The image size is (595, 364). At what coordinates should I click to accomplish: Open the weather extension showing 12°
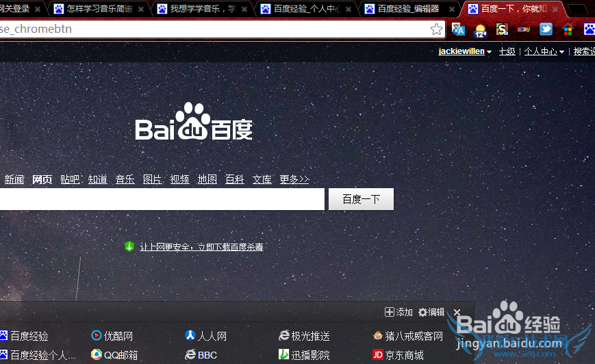tap(480, 30)
